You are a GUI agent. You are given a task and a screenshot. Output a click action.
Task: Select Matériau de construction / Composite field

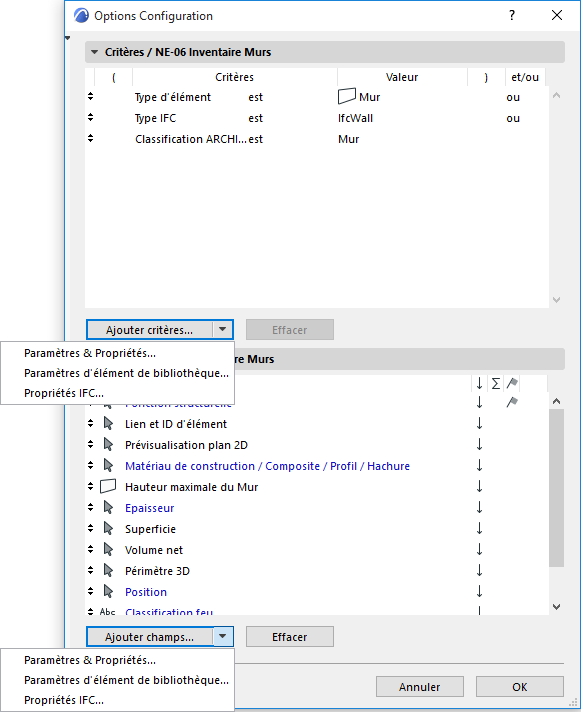pos(267,466)
